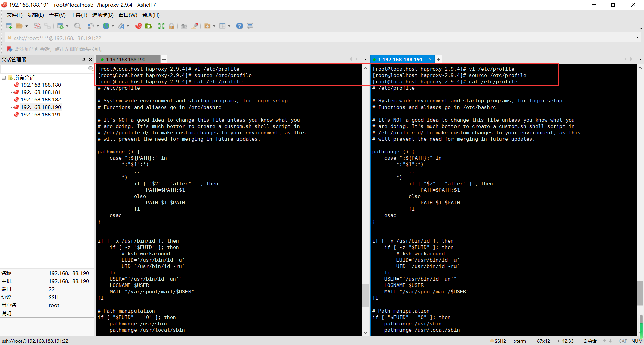The width and height of the screenshot is (644, 345).
Task: Click the Open folder toolbar icon
Action: point(20,26)
